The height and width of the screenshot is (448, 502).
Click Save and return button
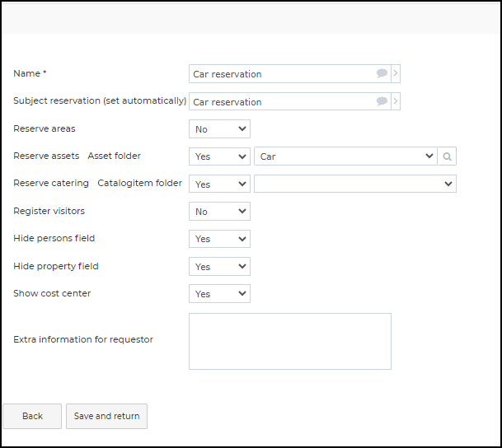click(x=106, y=416)
